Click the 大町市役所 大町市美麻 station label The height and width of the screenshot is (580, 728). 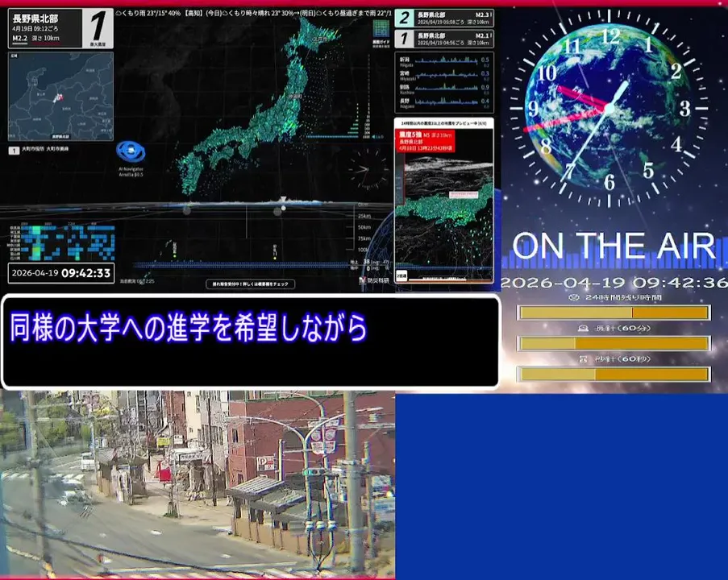tap(45, 149)
